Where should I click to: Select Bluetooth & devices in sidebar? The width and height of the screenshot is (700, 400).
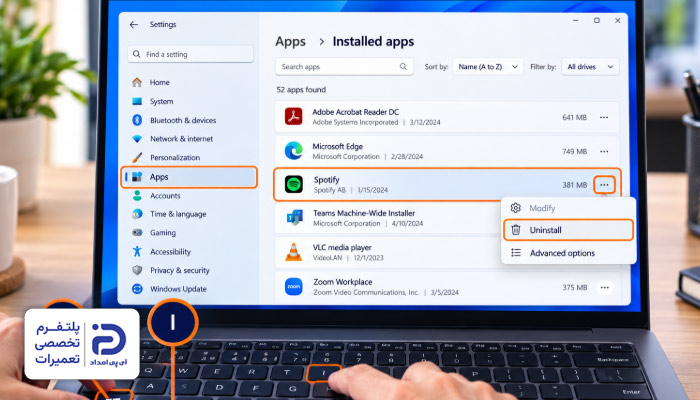(x=183, y=120)
